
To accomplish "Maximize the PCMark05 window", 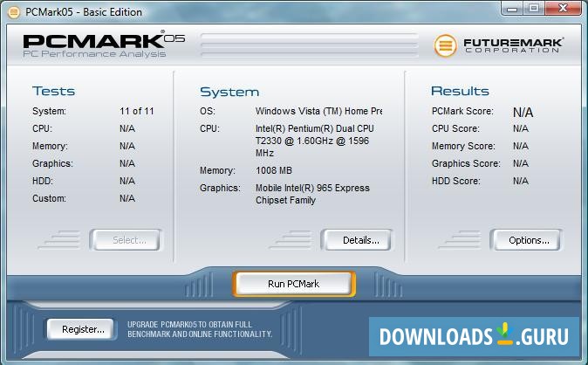I will tap(534, 8).
